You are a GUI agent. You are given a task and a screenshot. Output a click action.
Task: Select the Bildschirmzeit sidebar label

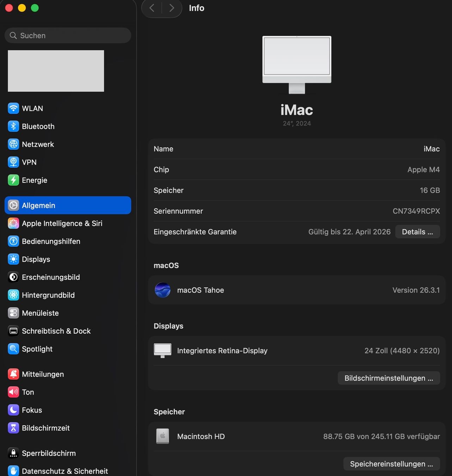[x=46, y=428]
